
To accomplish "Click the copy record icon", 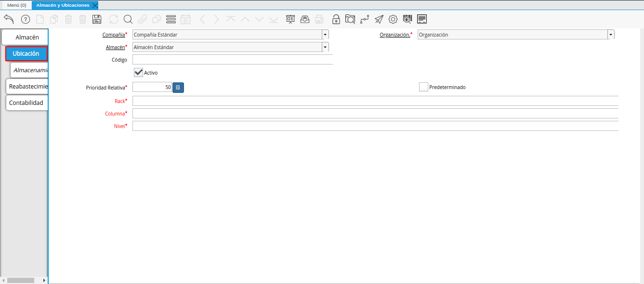I will pyautogui.click(x=54, y=19).
